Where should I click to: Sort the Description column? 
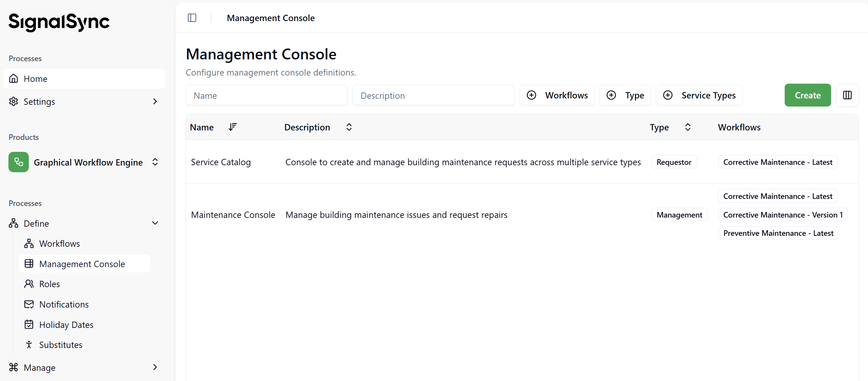349,127
